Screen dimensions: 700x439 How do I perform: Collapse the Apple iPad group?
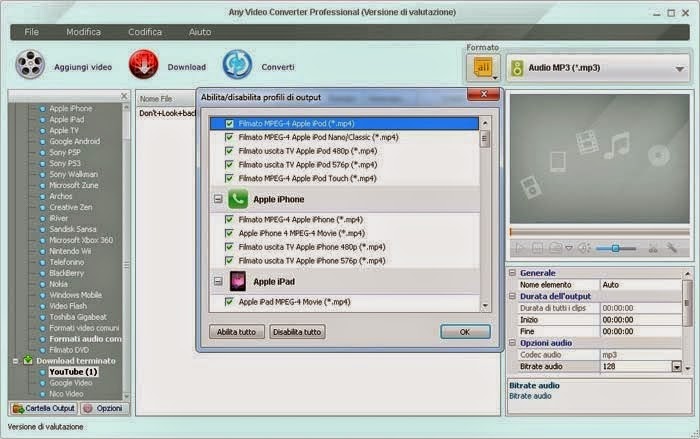[218, 281]
